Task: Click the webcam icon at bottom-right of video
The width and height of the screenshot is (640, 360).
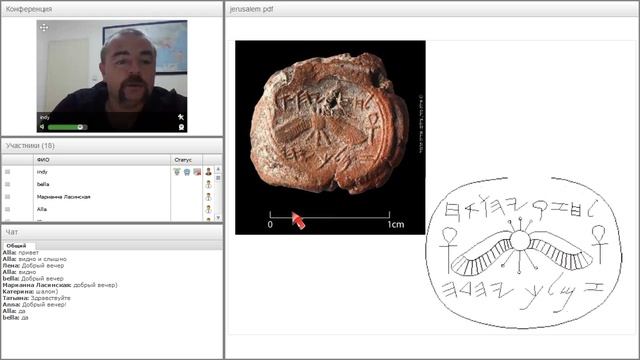Action: (181, 127)
